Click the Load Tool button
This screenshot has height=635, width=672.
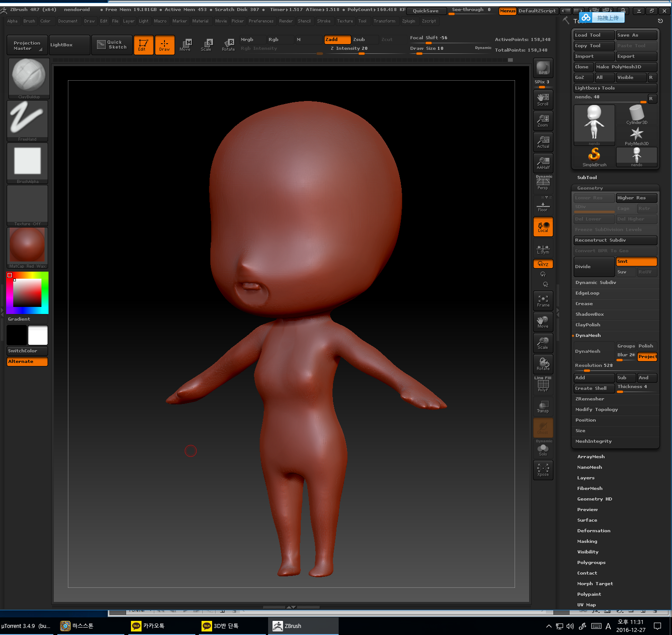tap(594, 35)
